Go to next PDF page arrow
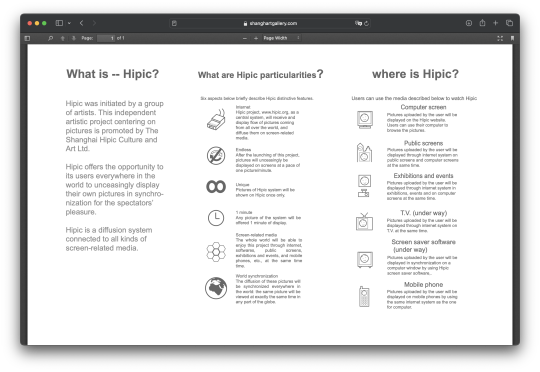 [73, 38]
